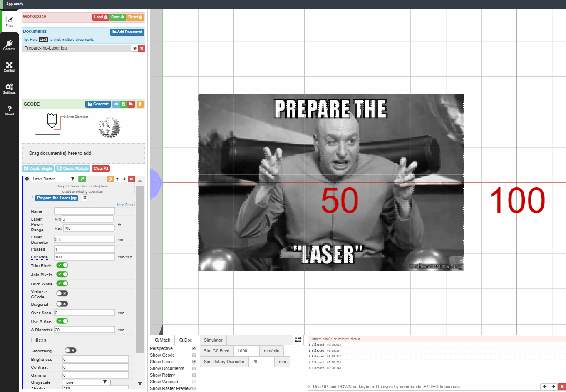The height and width of the screenshot is (392, 566).
Task: Remove Prepare-the-Laser.jpg with red X icon
Action: 141,48
